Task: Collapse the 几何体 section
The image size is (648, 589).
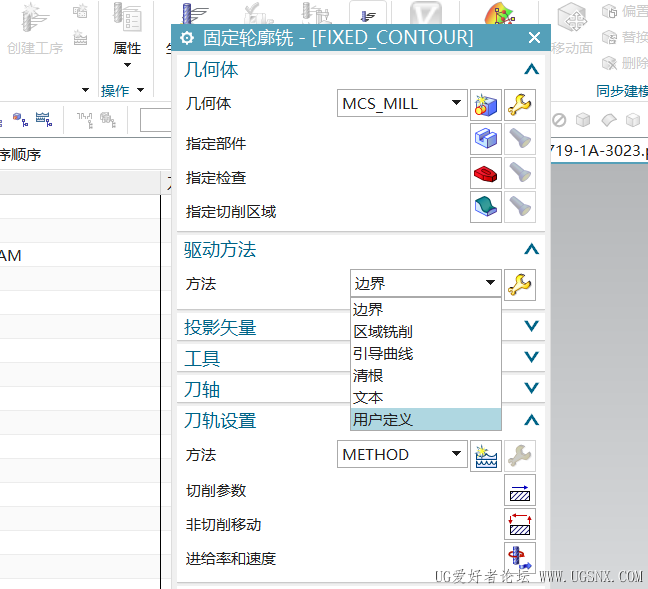Action: (531, 69)
